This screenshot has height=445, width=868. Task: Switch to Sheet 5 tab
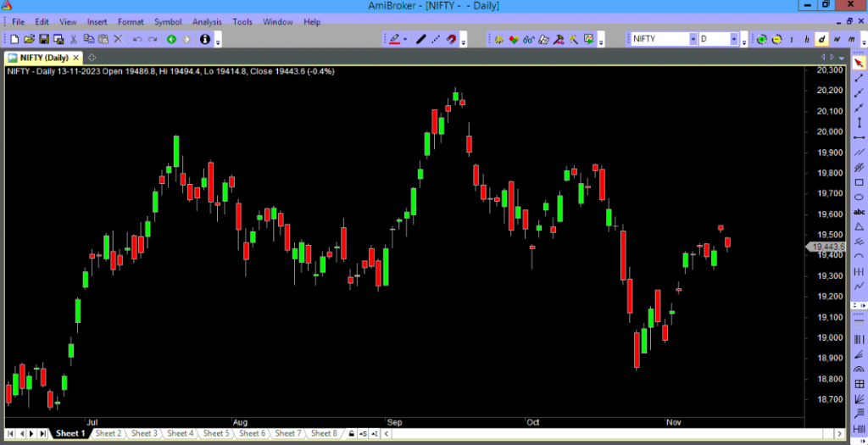(216, 433)
